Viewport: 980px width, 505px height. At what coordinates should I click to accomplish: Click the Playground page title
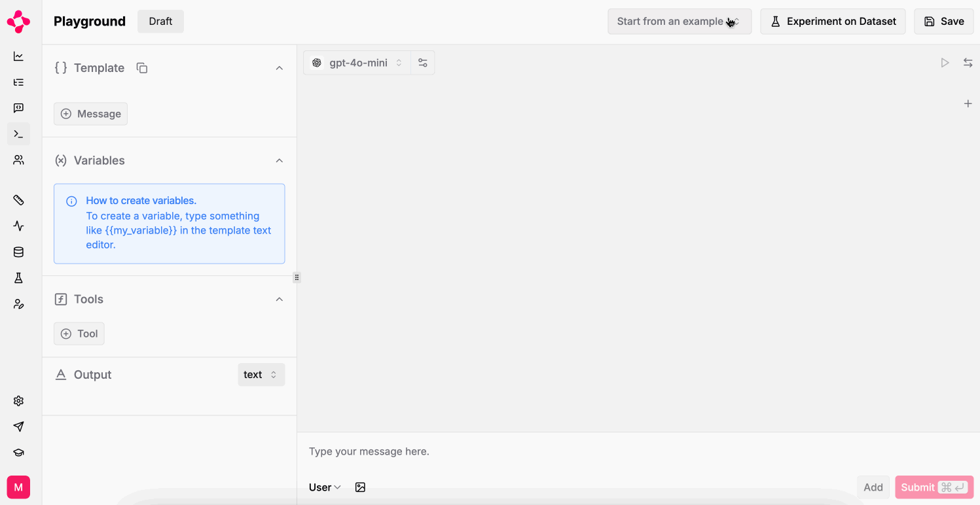point(90,22)
